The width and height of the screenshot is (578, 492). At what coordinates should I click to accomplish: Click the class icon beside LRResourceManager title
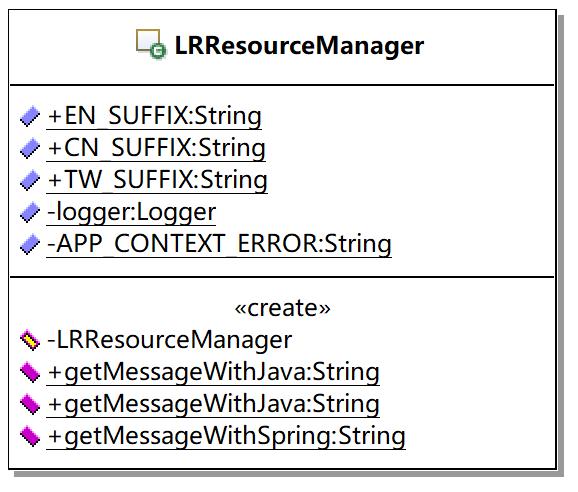tap(151, 44)
